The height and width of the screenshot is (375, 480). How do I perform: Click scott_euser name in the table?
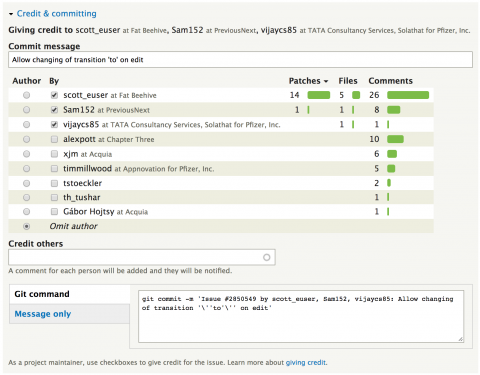pyautogui.click(x=85, y=95)
